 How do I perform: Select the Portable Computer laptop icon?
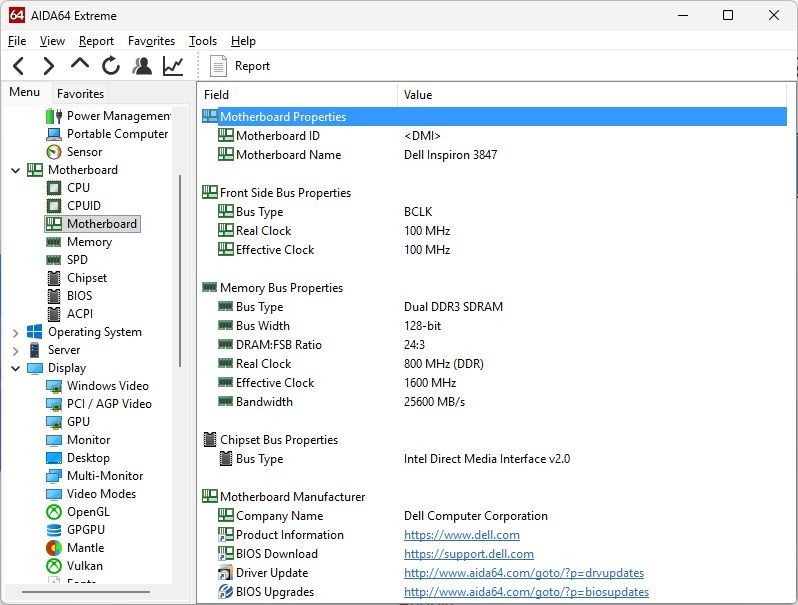(53, 134)
